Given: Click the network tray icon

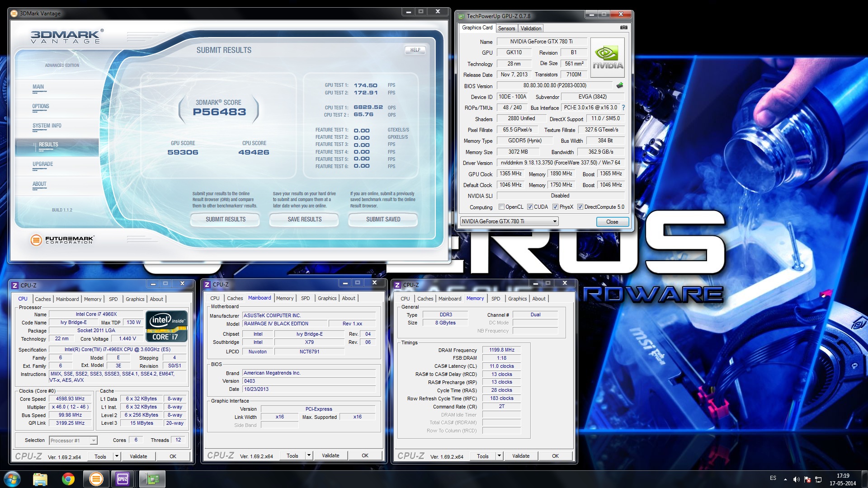Looking at the screenshot, I should point(818,479).
